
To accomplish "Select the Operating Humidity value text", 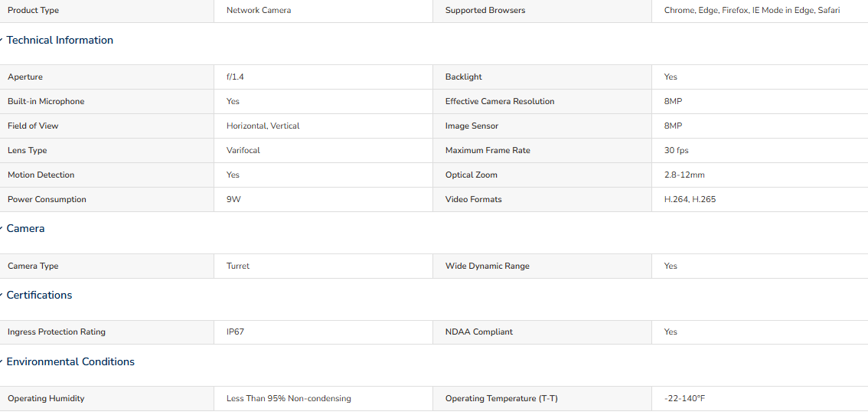I will pos(289,398).
